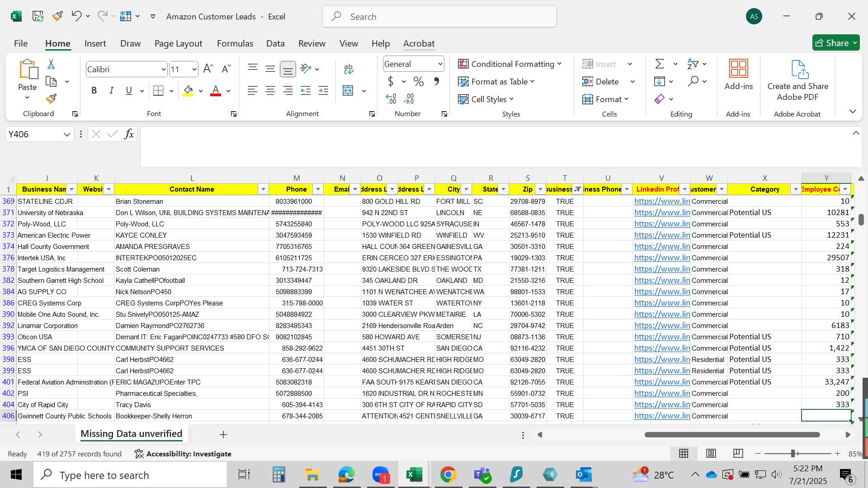Click the Borders icon
868x488 pixels.
pyautogui.click(x=158, y=90)
